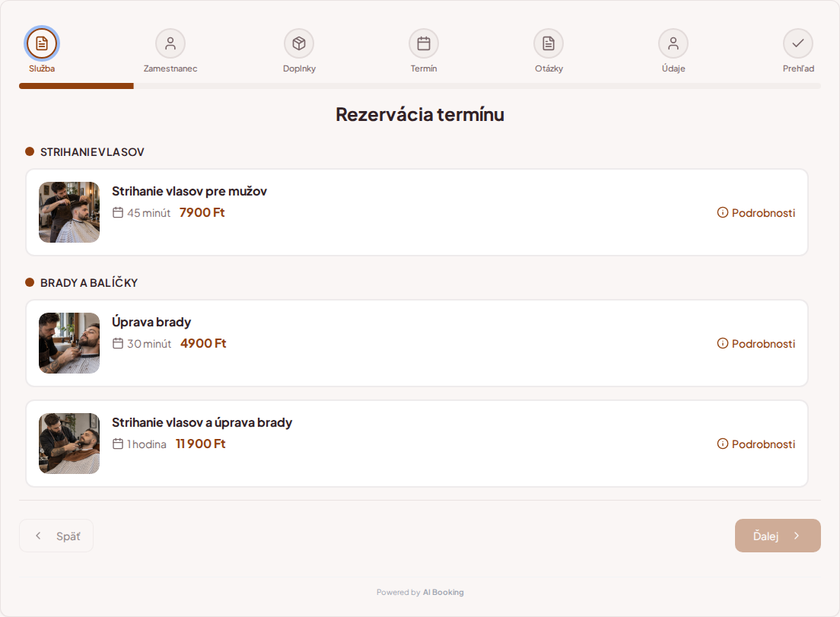Screen dimensions: 840x617
Task: Select the Služba step icon
Action: [x=42, y=43]
